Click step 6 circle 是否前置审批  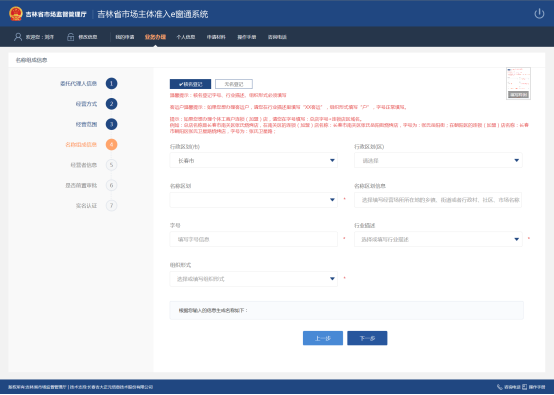[111, 185]
